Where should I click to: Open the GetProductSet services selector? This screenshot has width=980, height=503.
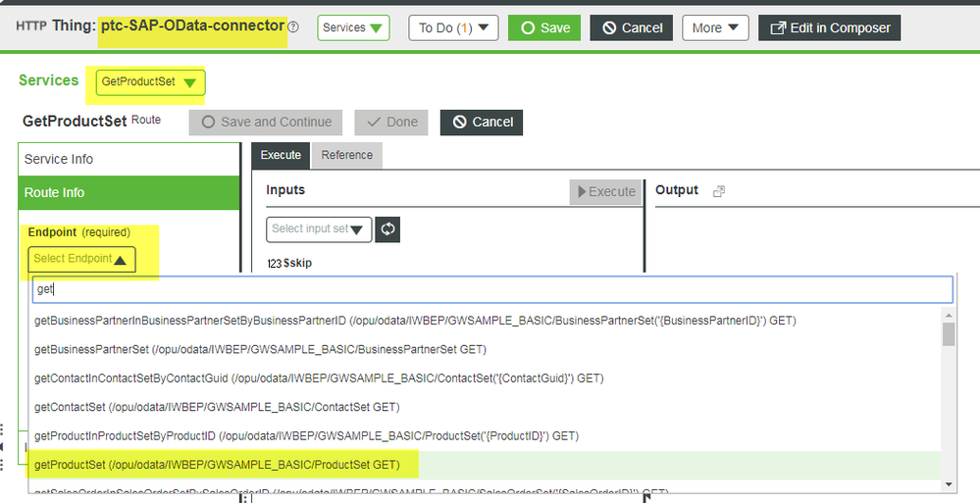[x=150, y=81]
